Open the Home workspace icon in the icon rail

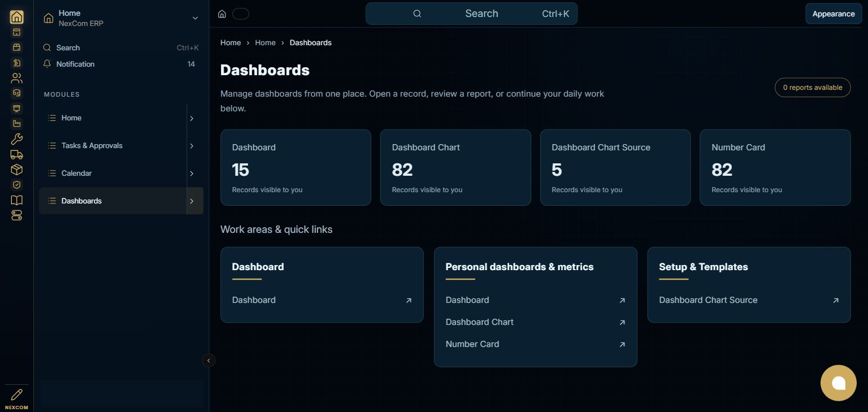pyautogui.click(x=17, y=17)
